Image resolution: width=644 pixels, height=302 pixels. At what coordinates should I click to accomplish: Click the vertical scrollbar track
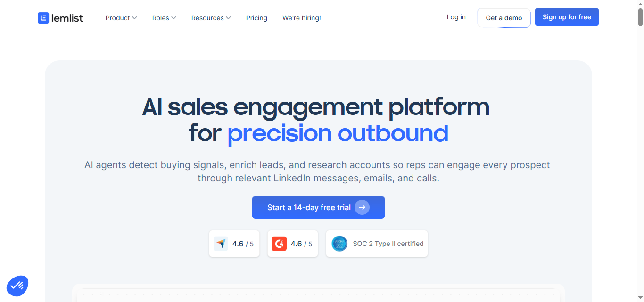[640, 141]
